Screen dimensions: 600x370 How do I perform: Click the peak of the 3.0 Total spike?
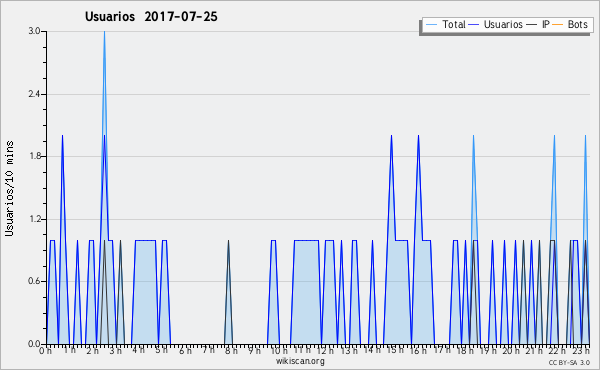(x=104, y=32)
